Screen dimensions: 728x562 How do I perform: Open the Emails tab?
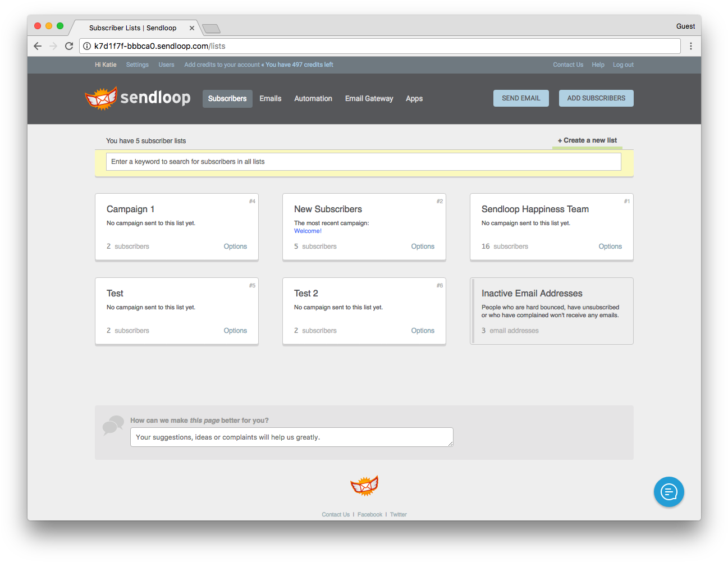click(271, 98)
